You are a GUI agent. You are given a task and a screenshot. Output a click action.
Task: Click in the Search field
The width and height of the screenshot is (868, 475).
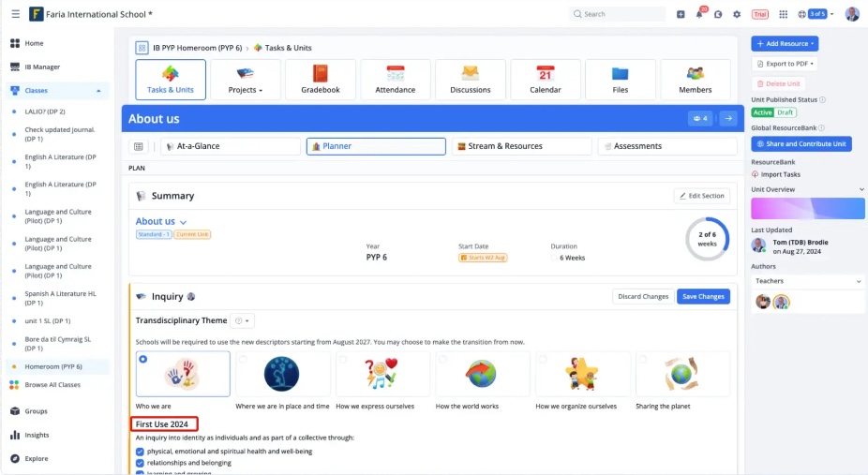617,14
